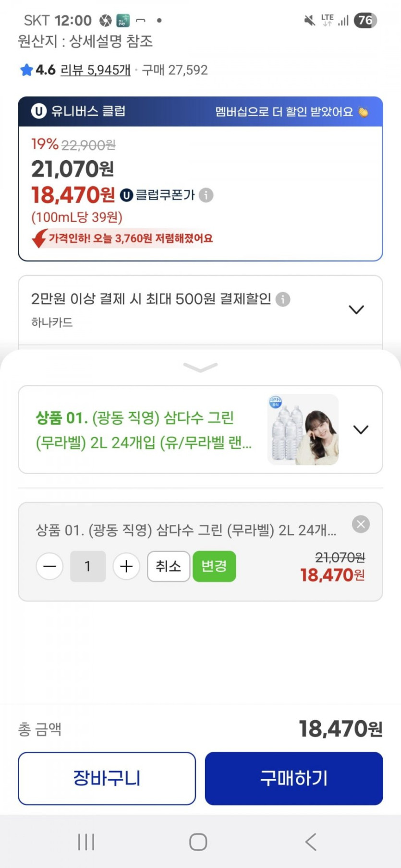Add item to cart with 장바구니
Image resolution: width=401 pixels, height=868 pixels.
(107, 778)
